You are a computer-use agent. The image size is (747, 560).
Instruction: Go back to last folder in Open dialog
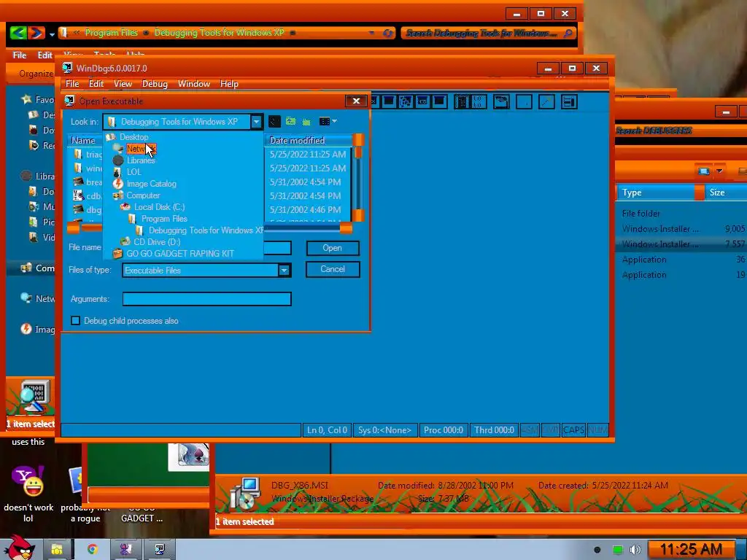point(274,122)
